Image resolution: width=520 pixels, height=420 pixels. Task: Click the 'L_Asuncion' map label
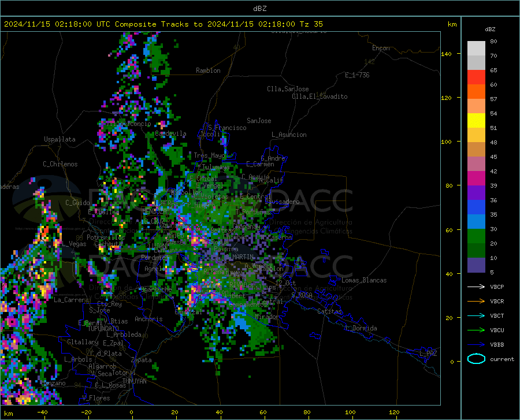click(289, 135)
